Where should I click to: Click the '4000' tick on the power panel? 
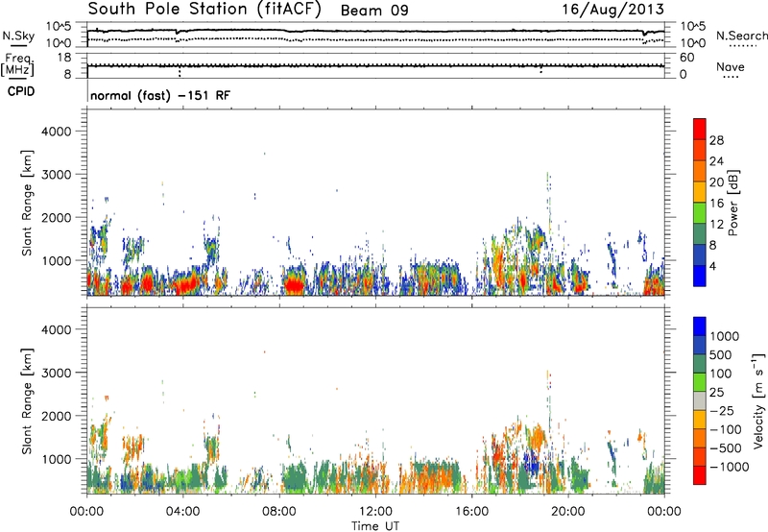57,132
